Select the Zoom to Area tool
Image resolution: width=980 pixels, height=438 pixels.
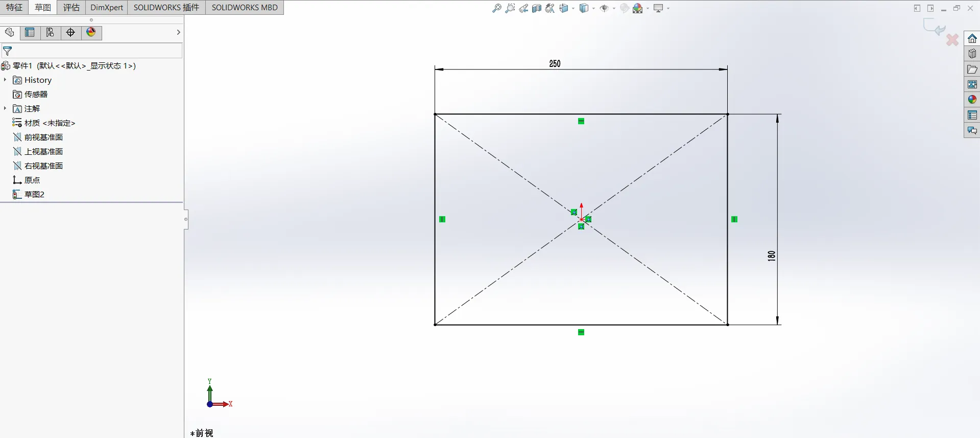point(510,8)
